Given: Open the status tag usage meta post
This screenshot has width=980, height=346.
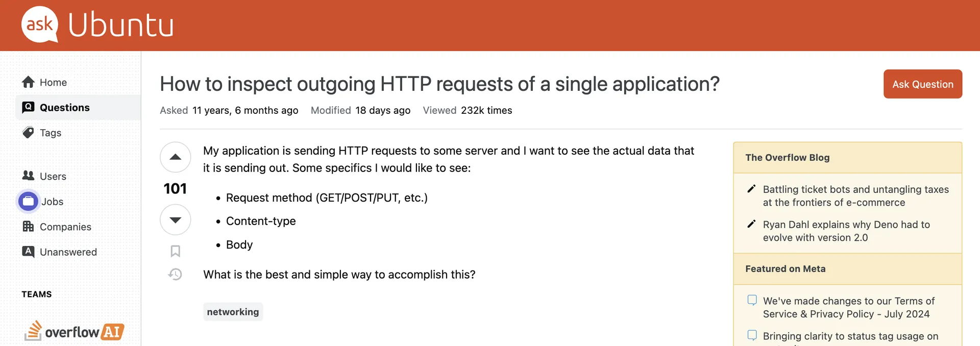Looking at the screenshot, I should click(850, 336).
